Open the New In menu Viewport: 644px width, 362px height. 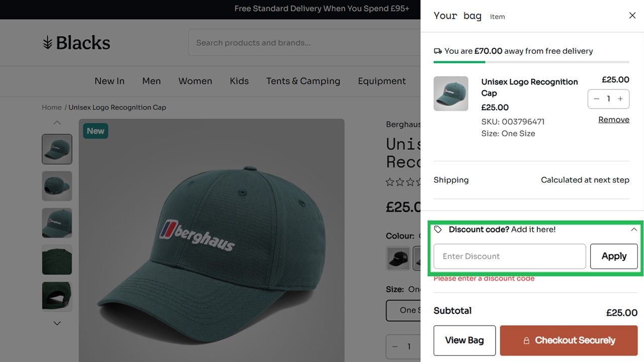coord(109,81)
